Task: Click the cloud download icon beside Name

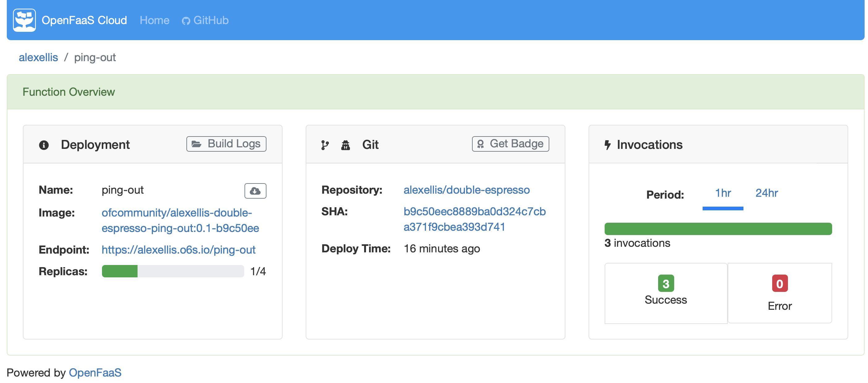Action: point(255,191)
